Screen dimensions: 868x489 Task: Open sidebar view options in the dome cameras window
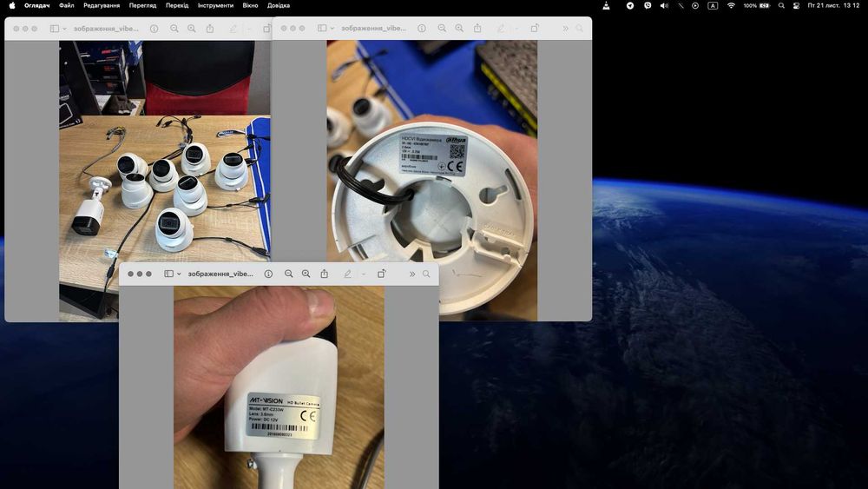pyautogui.click(x=64, y=29)
